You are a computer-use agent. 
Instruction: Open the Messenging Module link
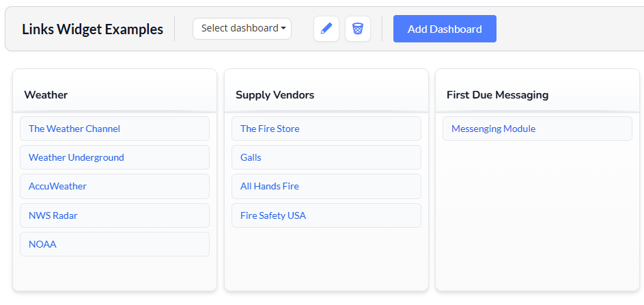click(x=493, y=129)
